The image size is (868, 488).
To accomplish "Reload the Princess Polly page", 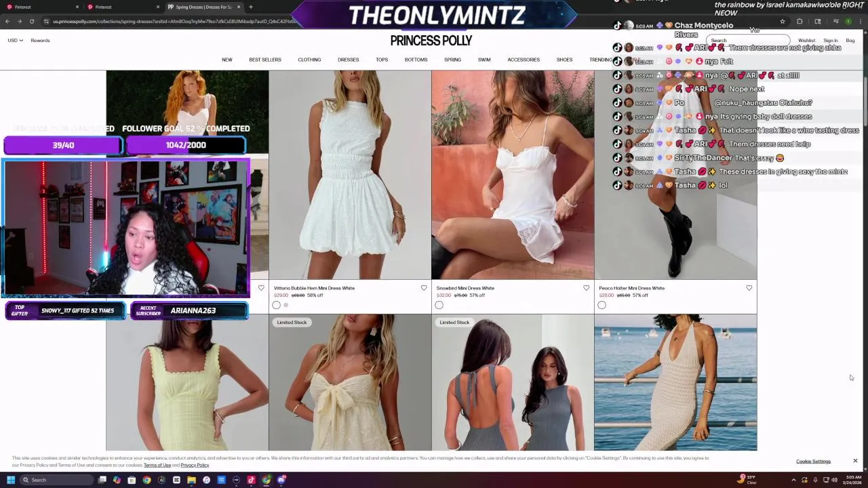I will pyautogui.click(x=32, y=21).
